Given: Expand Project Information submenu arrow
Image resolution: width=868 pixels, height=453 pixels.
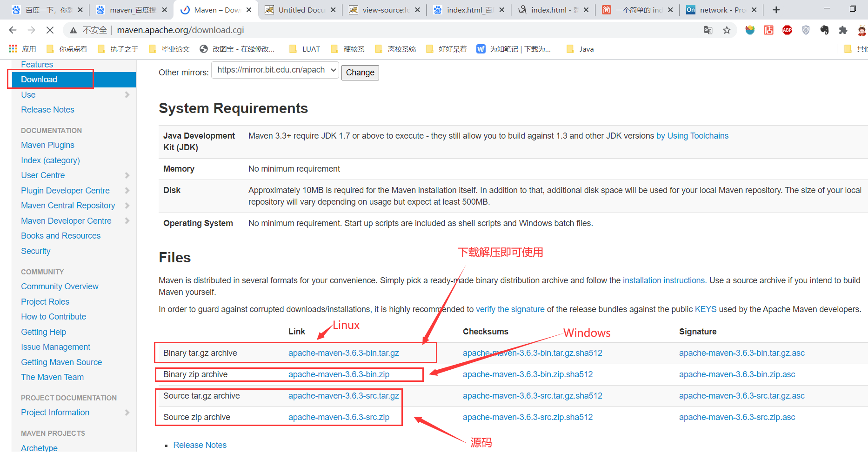Looking at the screenshot, I should coord(127,413).
